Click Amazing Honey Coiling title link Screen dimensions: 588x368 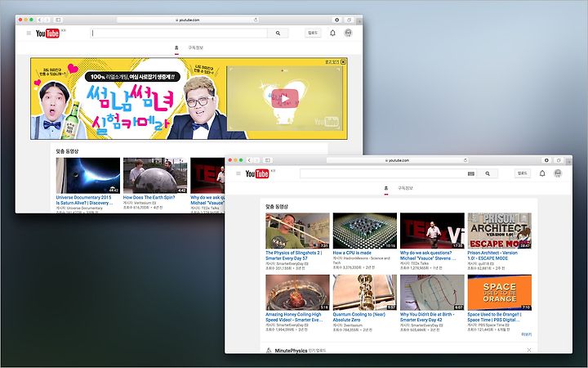(x=294, y=317)
